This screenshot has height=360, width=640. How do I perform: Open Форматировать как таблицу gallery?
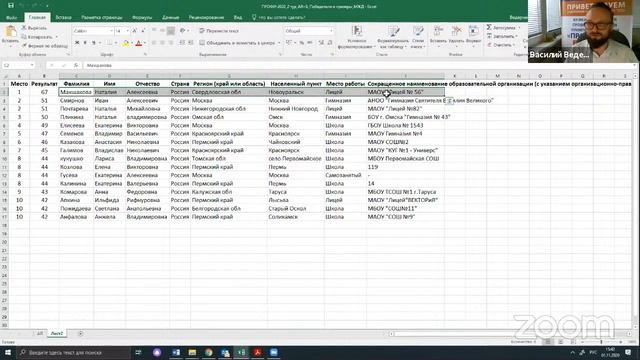click(x=393, y=37)
